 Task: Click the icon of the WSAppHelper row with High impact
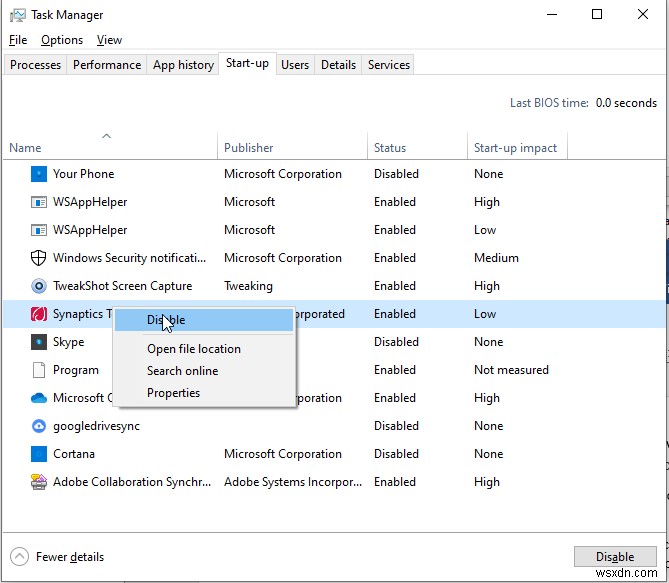click(x=38, y=202)
